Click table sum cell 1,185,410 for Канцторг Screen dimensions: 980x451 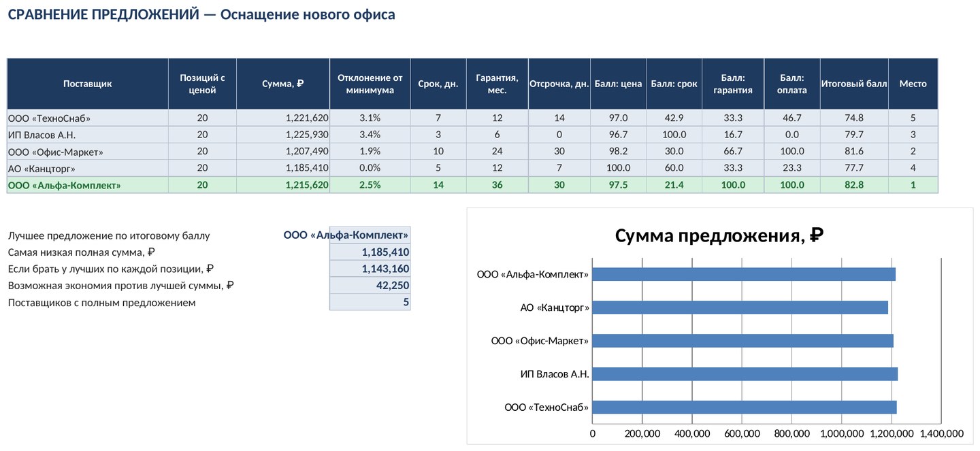pos(283,168)
